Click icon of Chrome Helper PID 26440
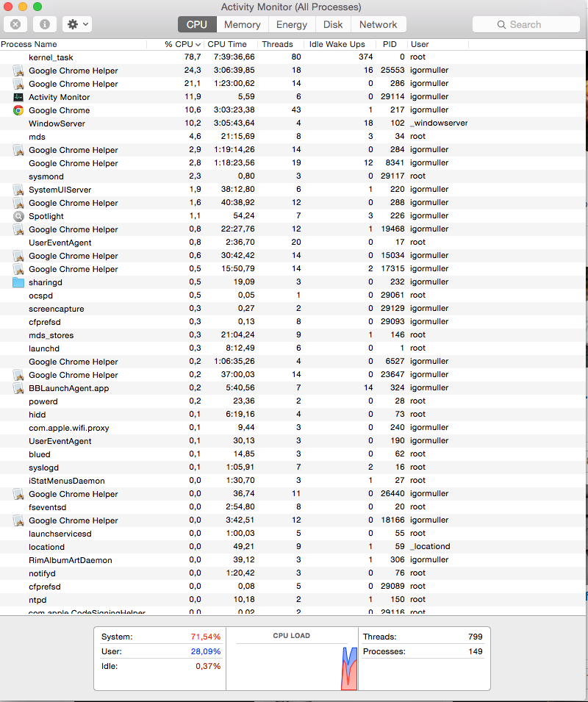The width and height of the screenshot is (588, 702). pos(18,494)
